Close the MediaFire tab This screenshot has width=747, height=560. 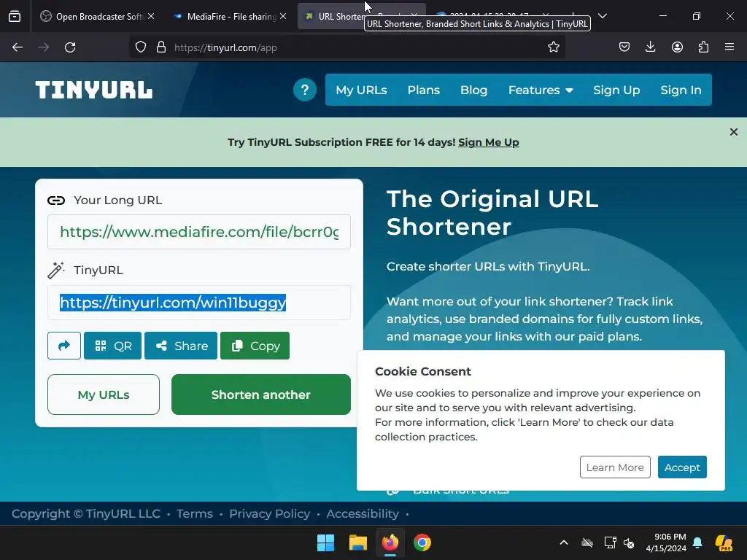(283, 16)
